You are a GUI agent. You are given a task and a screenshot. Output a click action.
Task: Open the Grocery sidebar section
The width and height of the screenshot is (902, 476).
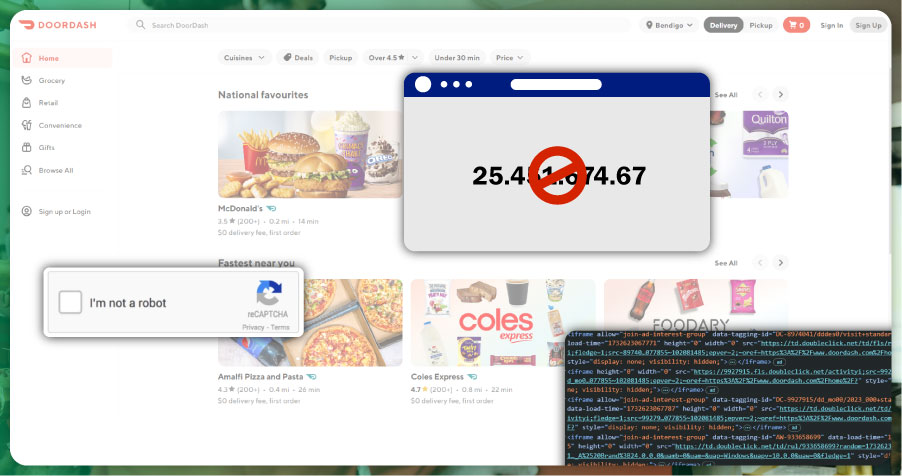pos(51,80)
